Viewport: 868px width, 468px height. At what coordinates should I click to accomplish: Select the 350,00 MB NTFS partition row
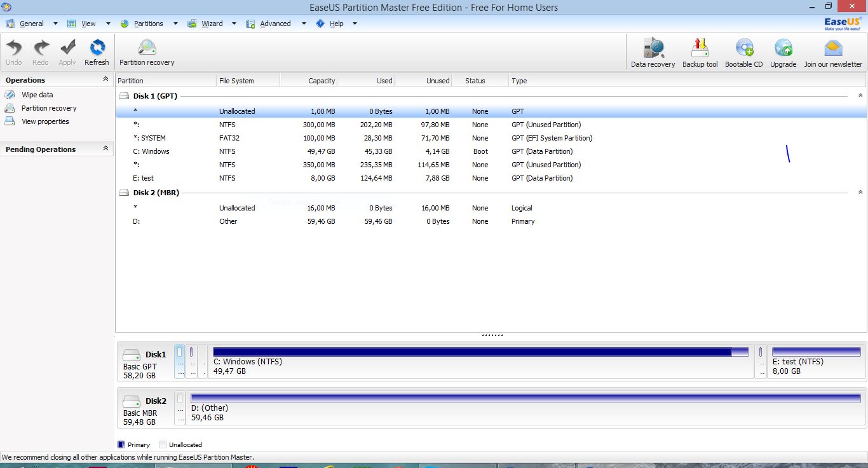[491, 165]
